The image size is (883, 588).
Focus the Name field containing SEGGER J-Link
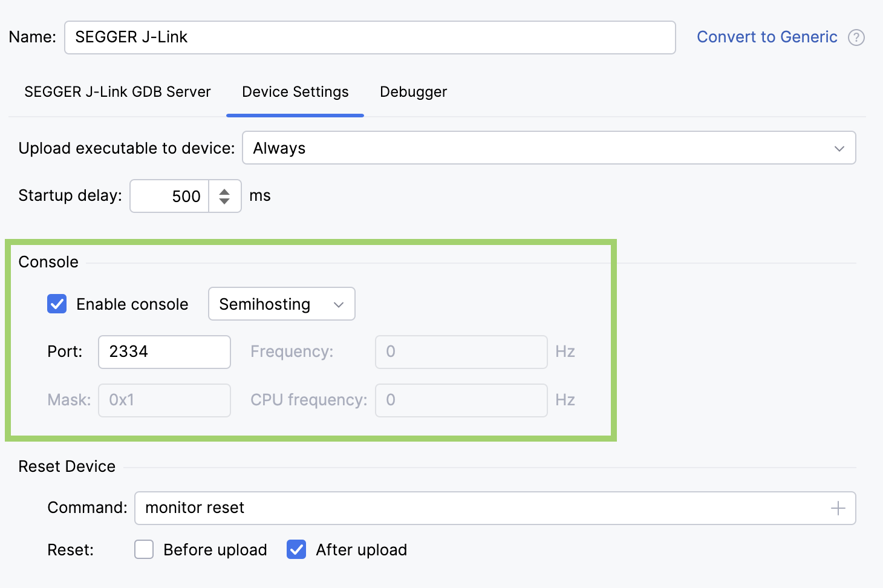(x=369, y=37)
